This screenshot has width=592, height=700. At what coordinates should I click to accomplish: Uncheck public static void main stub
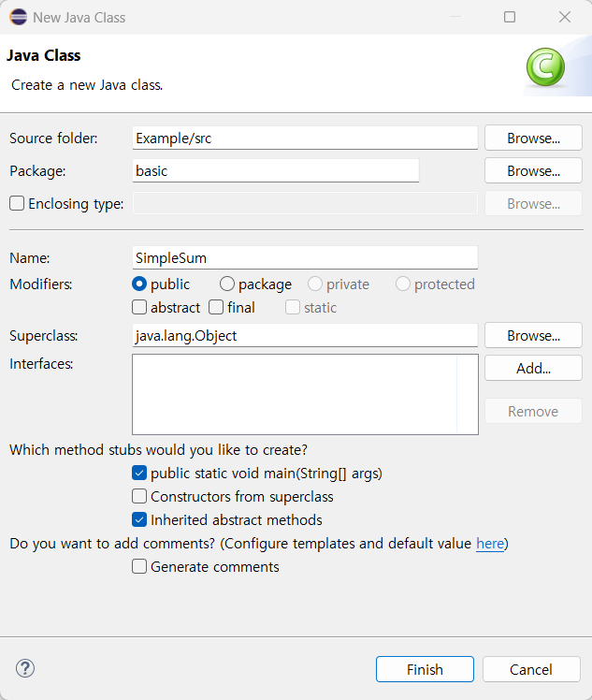(139, 474)
